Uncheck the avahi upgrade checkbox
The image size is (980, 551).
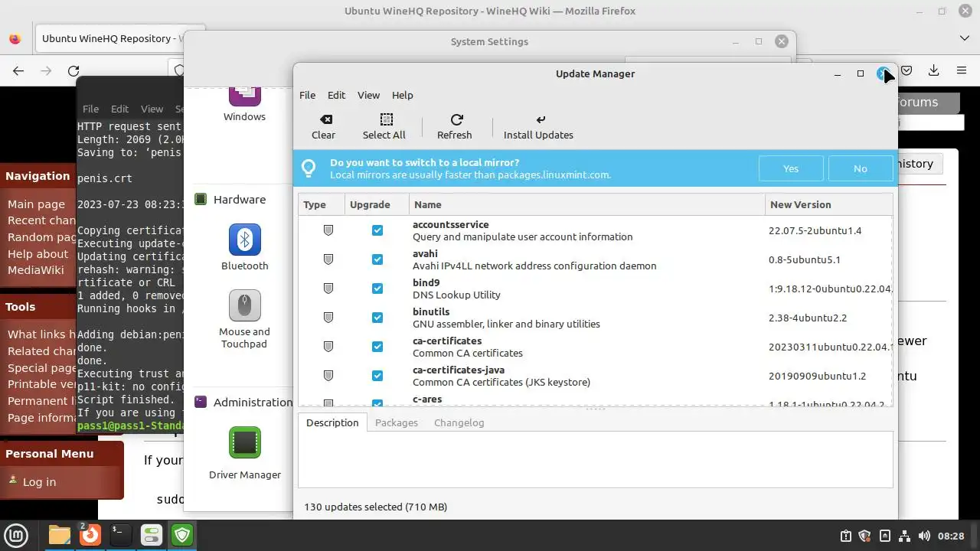pyautogui.click(x=377, y=259)
